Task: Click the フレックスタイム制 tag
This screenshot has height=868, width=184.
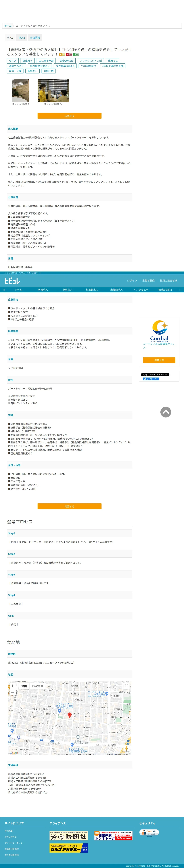Action: click(x=91, y=61)
